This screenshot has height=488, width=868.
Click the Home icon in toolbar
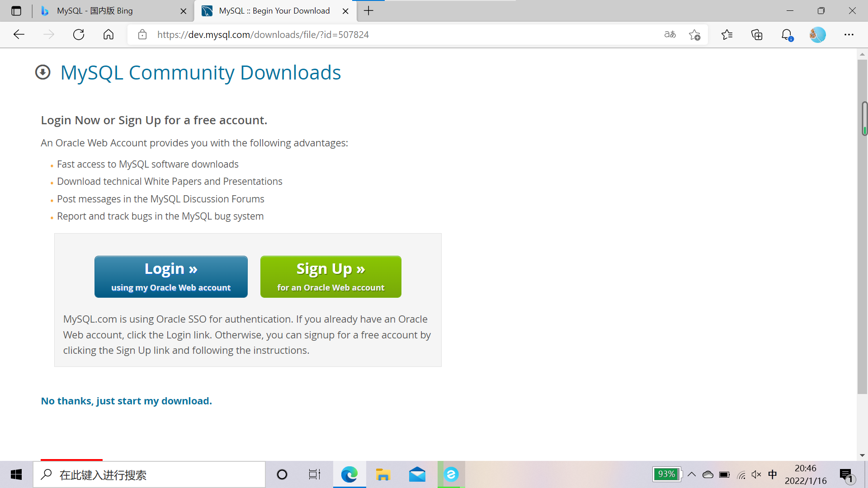[108, 35]
